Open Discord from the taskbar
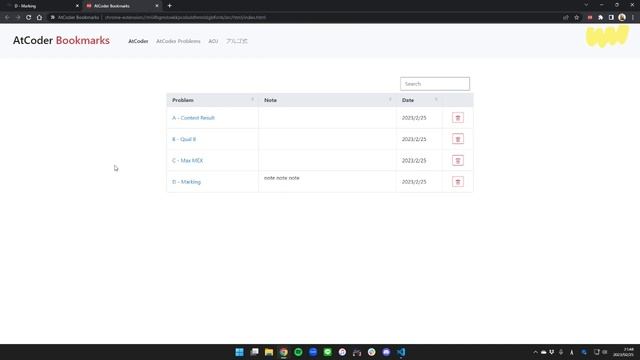 tap(386, 352)
